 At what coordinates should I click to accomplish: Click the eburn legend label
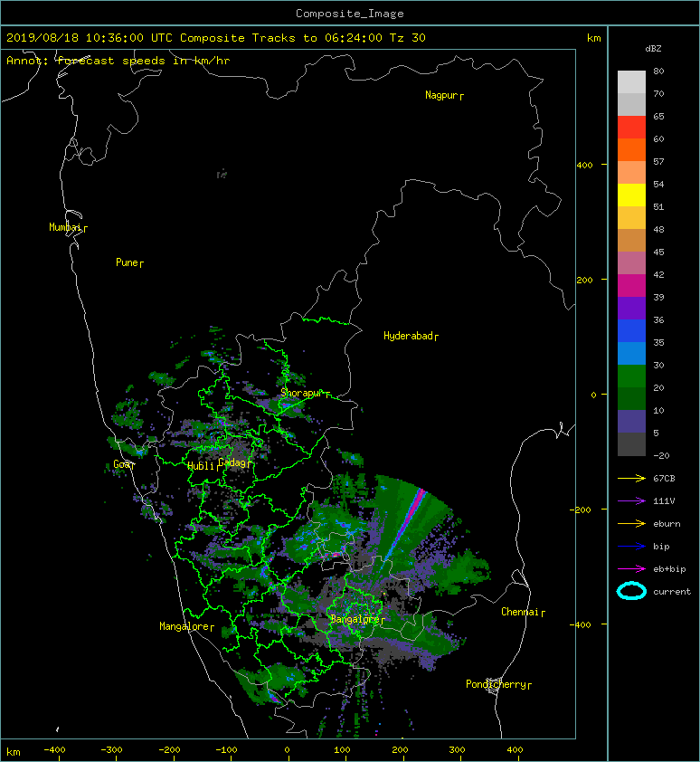click(667, 524)
